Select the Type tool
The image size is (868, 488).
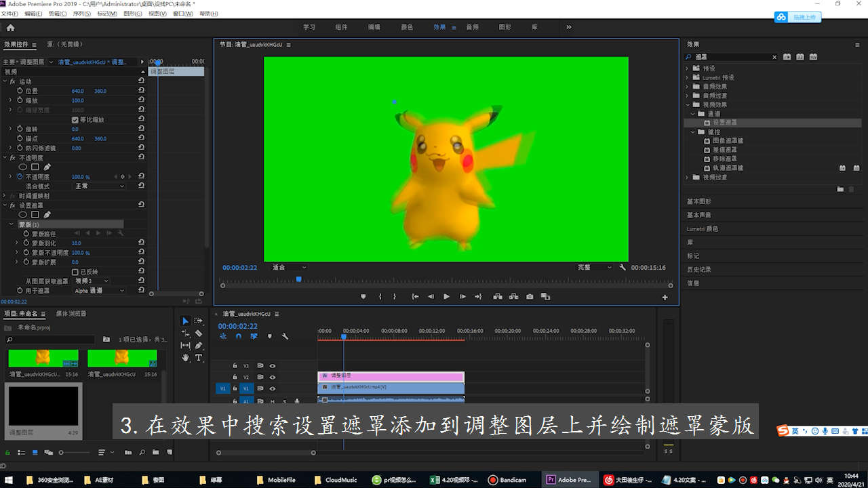[x=198, y=357]
